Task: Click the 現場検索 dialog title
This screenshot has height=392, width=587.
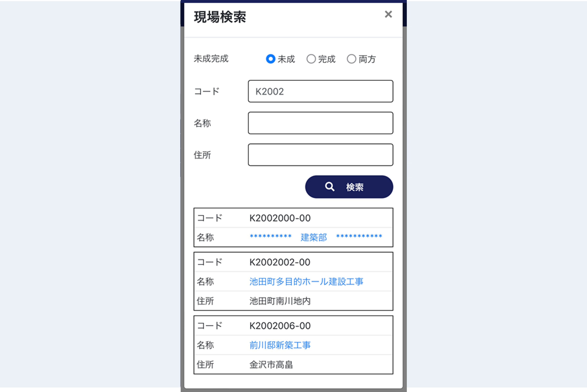Action: pos(220,17)
